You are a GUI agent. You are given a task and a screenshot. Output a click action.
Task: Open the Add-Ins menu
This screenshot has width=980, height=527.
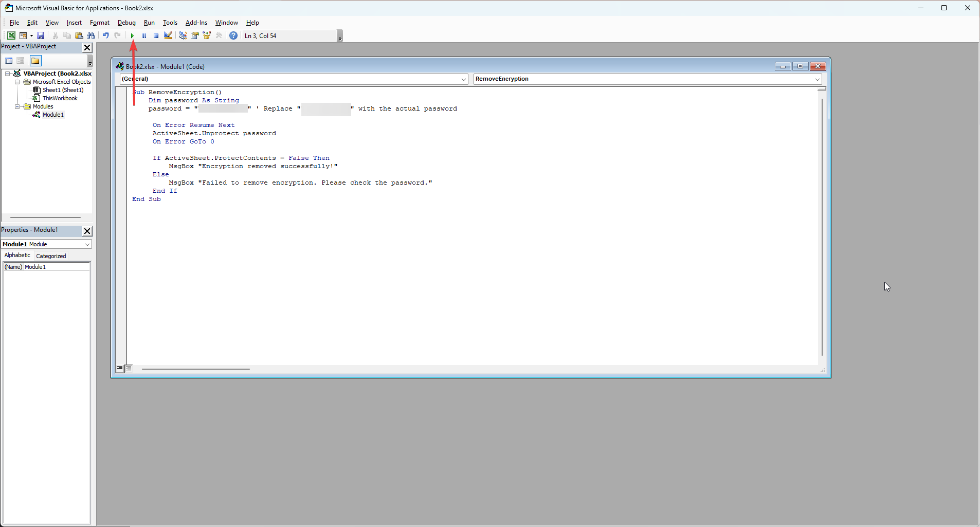196,23
